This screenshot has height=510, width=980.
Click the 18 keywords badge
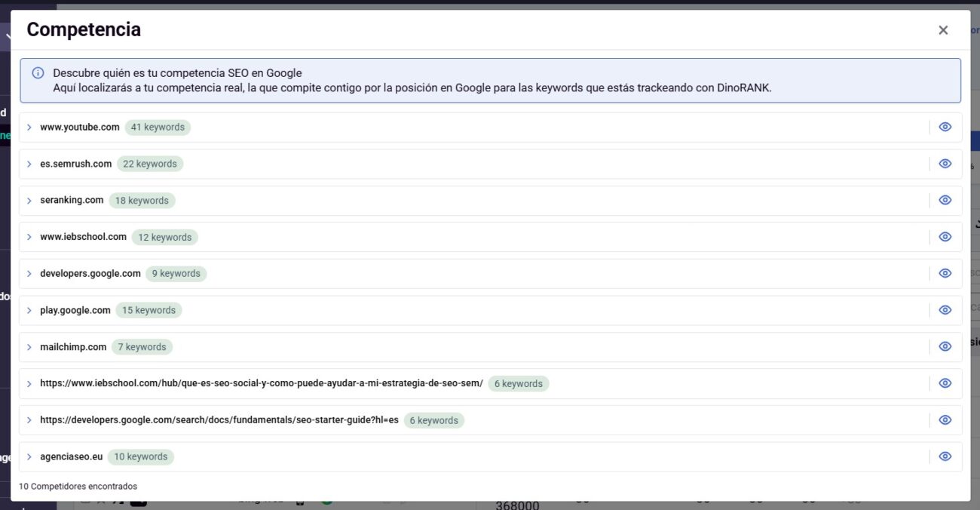click(x=142, y=201)
